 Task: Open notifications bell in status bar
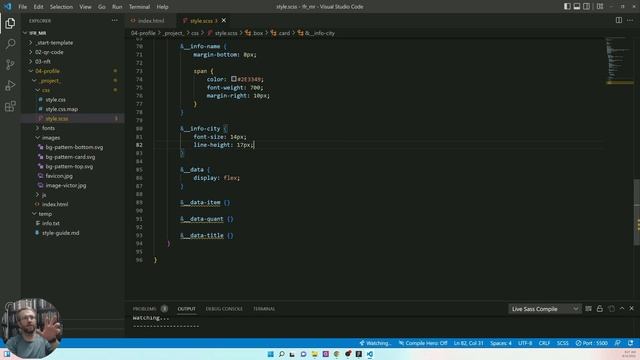(x=631, y=343)
